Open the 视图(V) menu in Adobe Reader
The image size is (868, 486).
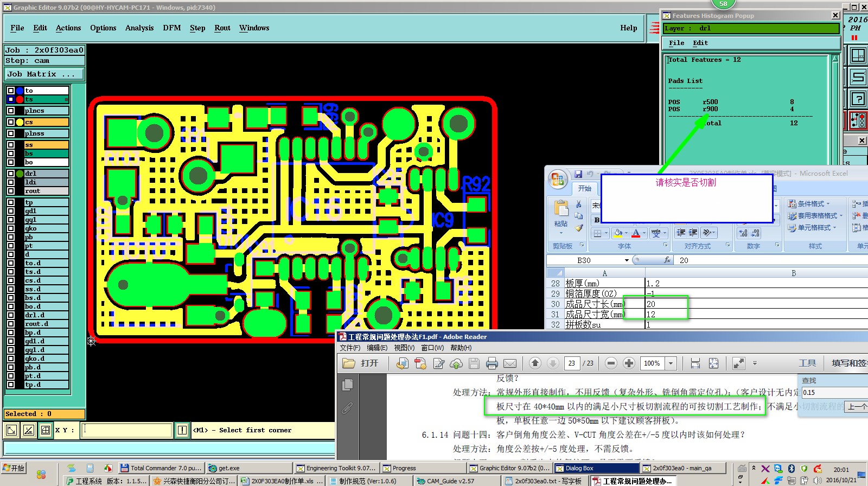404,348
